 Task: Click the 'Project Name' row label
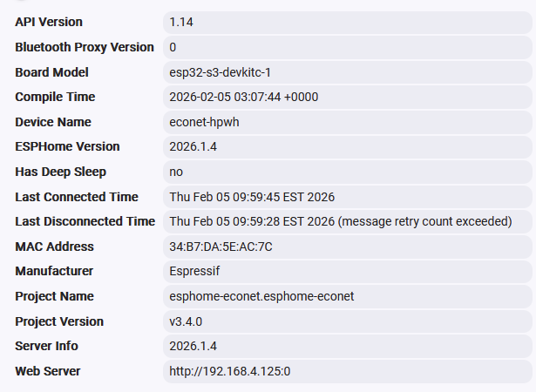54,296
